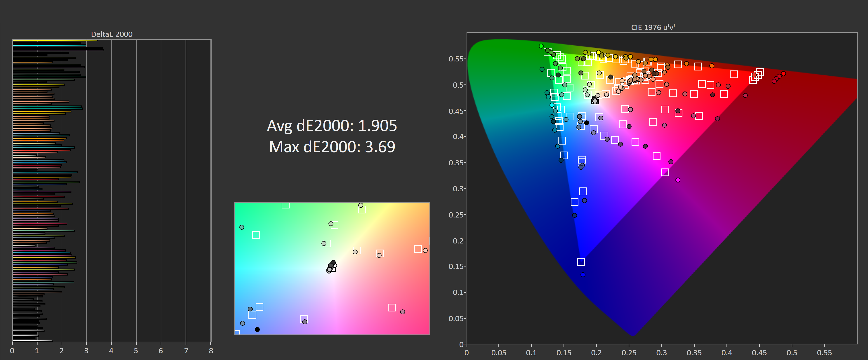Click the lowest blue measured circle in CIE chart
868x360 pixels.
(583, 275)
